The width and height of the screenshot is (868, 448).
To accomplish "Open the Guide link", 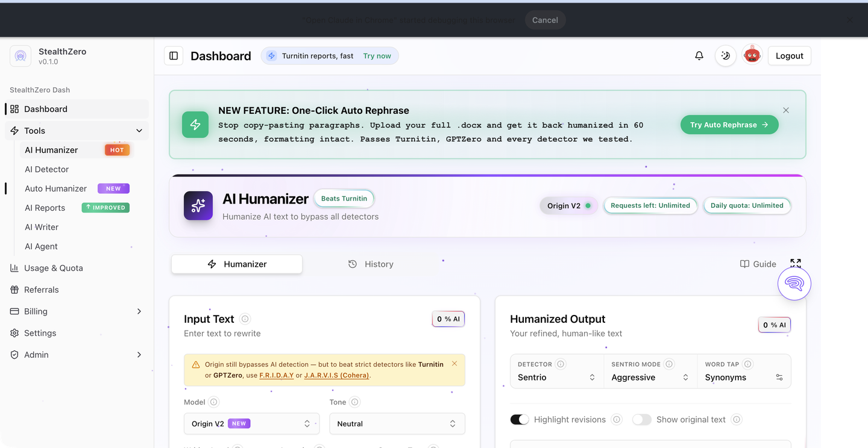I will pos(758,264).
